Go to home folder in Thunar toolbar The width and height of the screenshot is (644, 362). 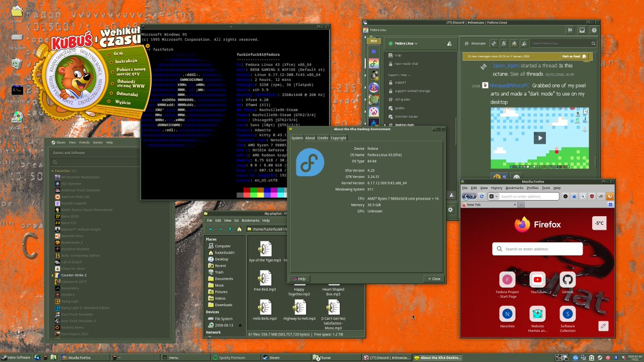[x=239, y=229]
